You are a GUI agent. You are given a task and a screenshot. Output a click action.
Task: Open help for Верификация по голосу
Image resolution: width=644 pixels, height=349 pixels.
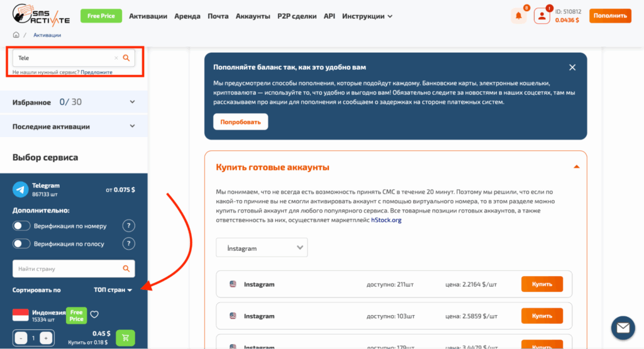pyautogui.click(x=128, y=243)
